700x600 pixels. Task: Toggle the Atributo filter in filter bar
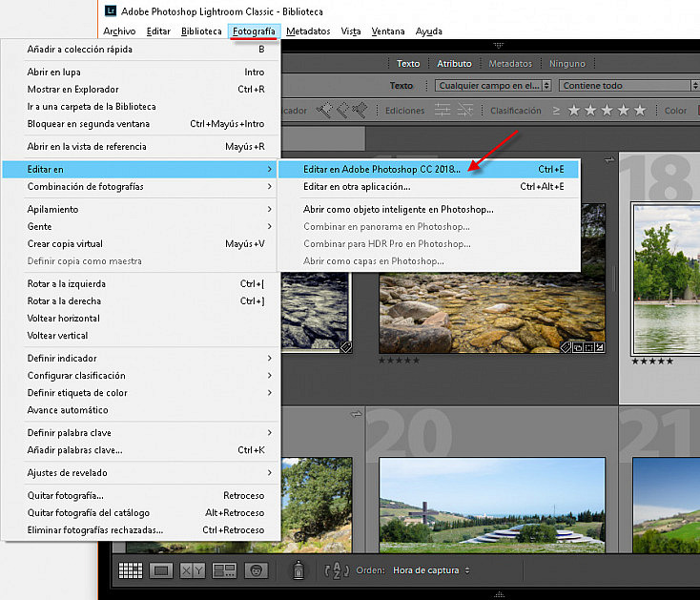pyautogui.click(x=454, y=63)
